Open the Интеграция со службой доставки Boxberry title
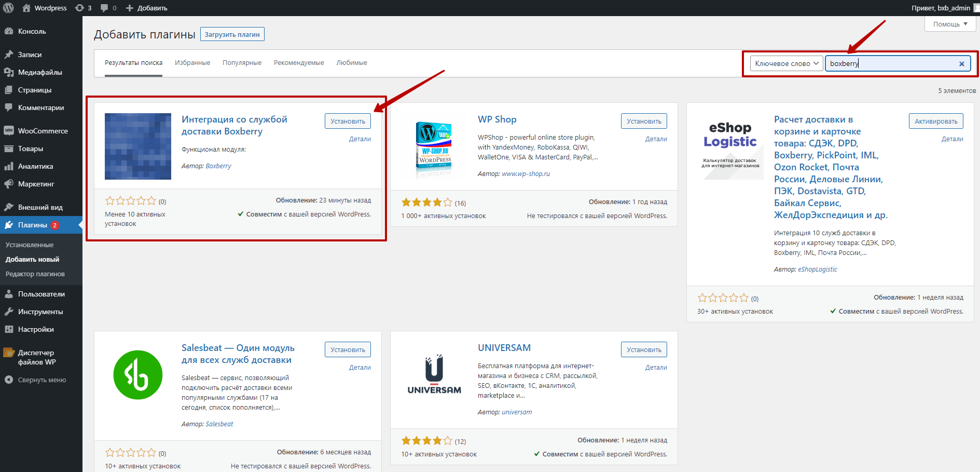This screenshot has width=980, height=472. (234, 125)
